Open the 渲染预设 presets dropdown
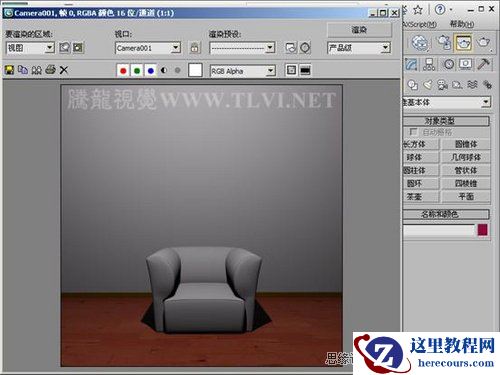The image size is (500, 375). pyautogui.click(x=242, y=48)
